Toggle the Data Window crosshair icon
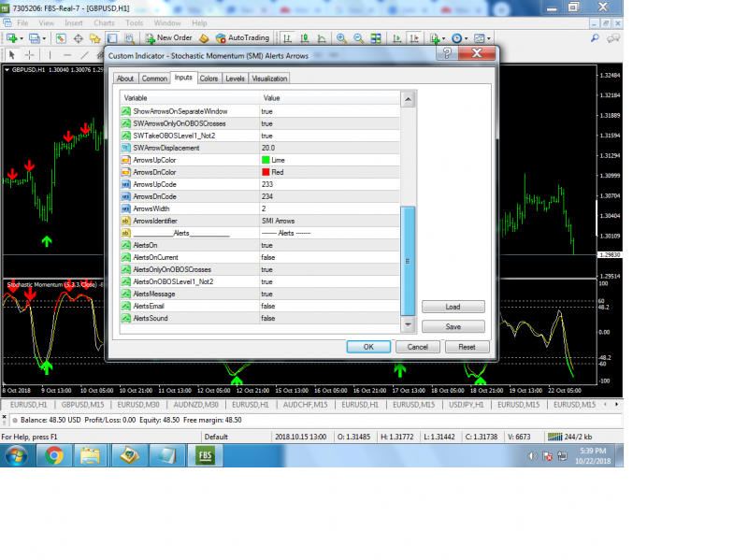 coord(78,38)
